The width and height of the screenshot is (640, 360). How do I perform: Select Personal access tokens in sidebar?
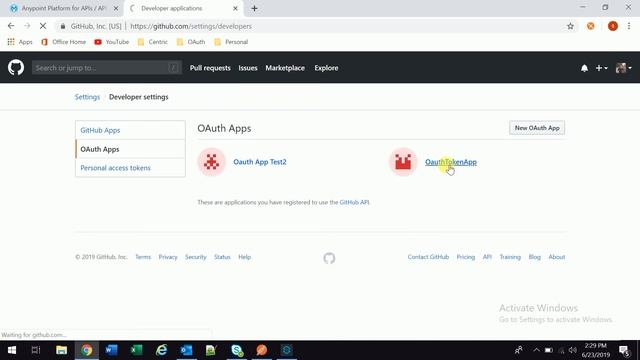pyautogui.click(x=130, y=168)
